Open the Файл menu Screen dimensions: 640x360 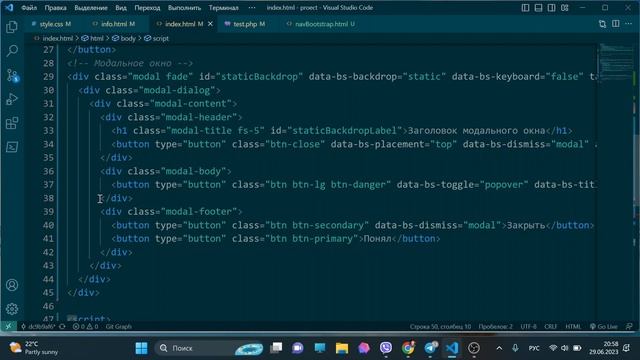[x=29, y=8]
